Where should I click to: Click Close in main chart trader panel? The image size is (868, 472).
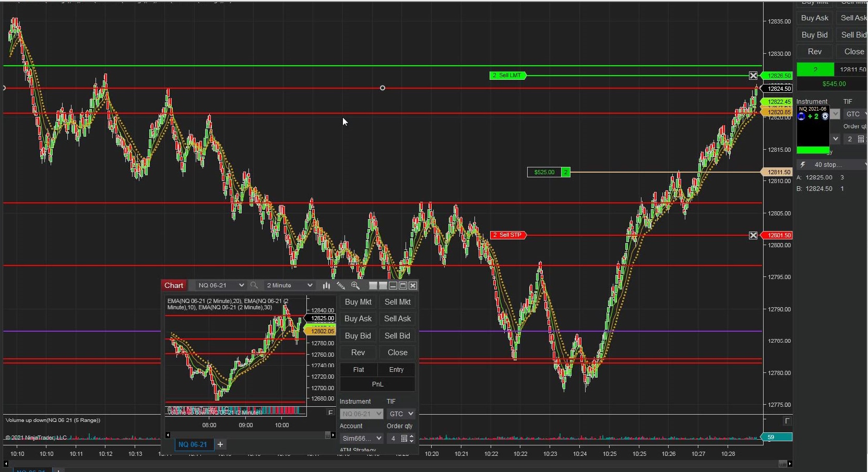click(x=852, y=52)
